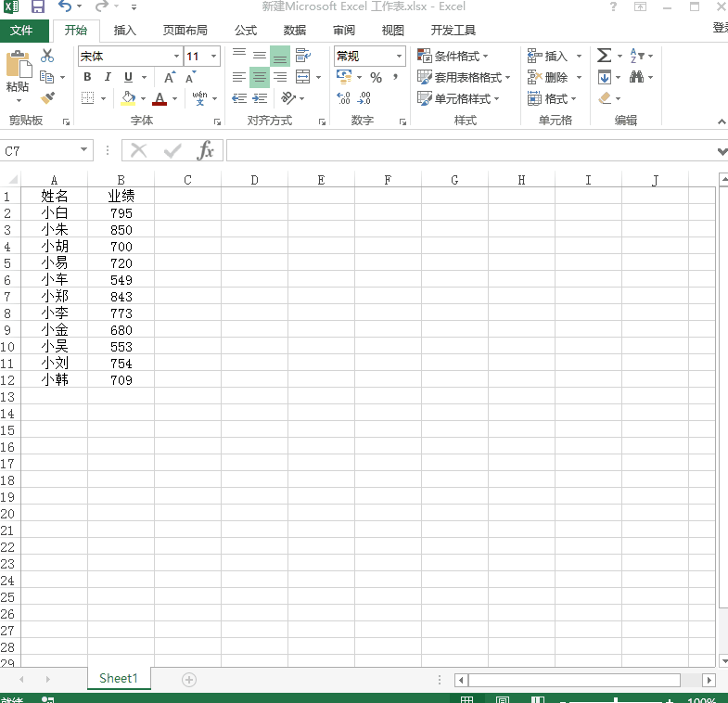Switch to the 公式 tab
Image resolution: width=728 pixels, height=703 pixels.
point(246,31)
